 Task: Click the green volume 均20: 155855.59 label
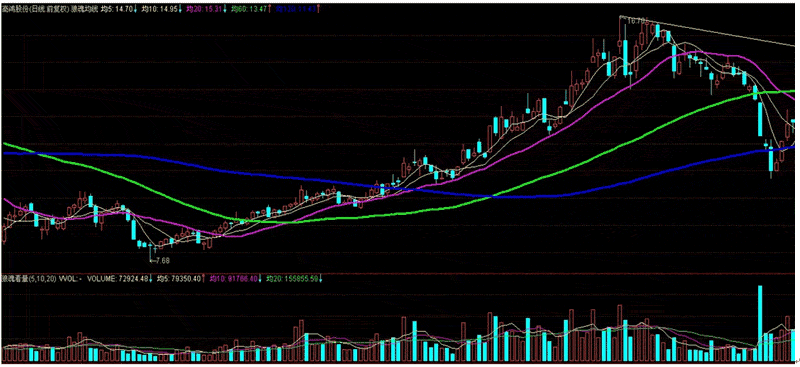(x=292, y=279)
